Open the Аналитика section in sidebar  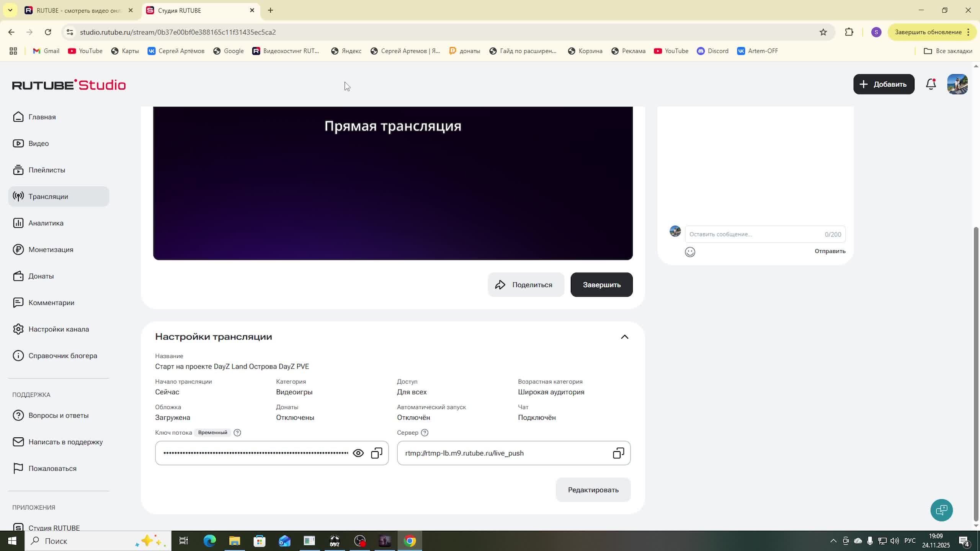click(45, 223)
